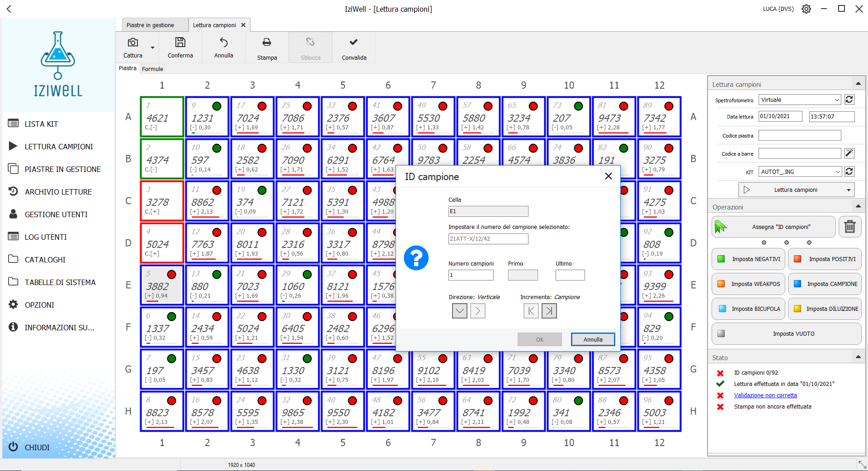
Task: Open the Validazione non corretta link
Action: click(x=765, y=395)
